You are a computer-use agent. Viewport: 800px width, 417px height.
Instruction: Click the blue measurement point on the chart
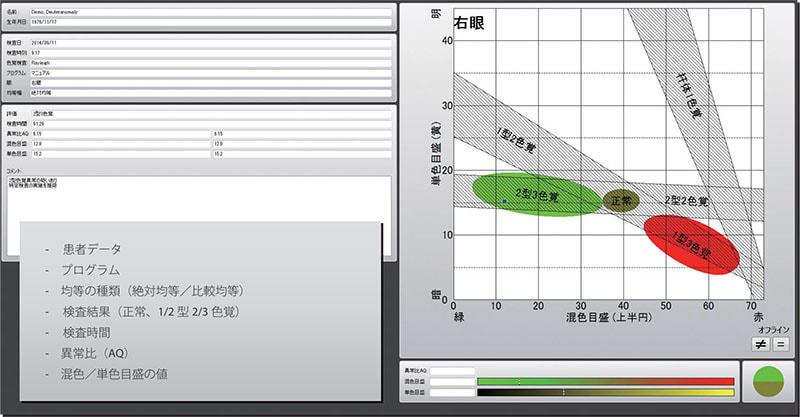(505, 202)
